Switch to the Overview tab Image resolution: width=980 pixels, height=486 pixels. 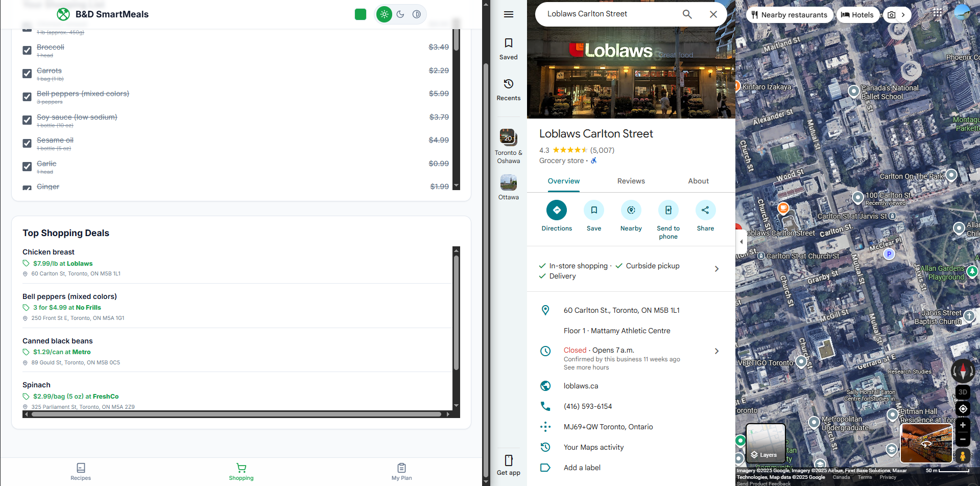tap(564, 181)
